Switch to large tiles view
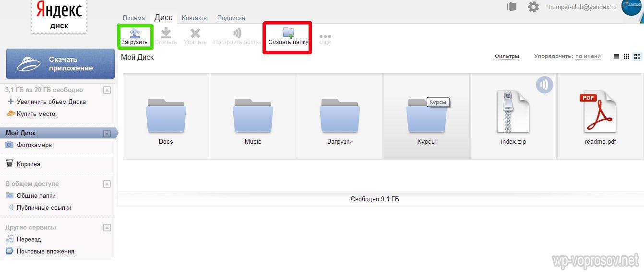This screenshot has height=275, width=644. 637,57
